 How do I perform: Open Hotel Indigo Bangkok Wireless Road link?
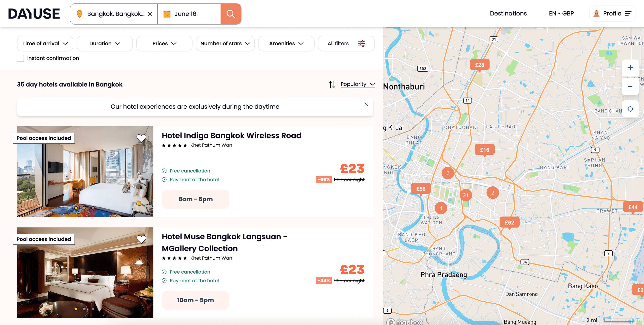[231, 136]
